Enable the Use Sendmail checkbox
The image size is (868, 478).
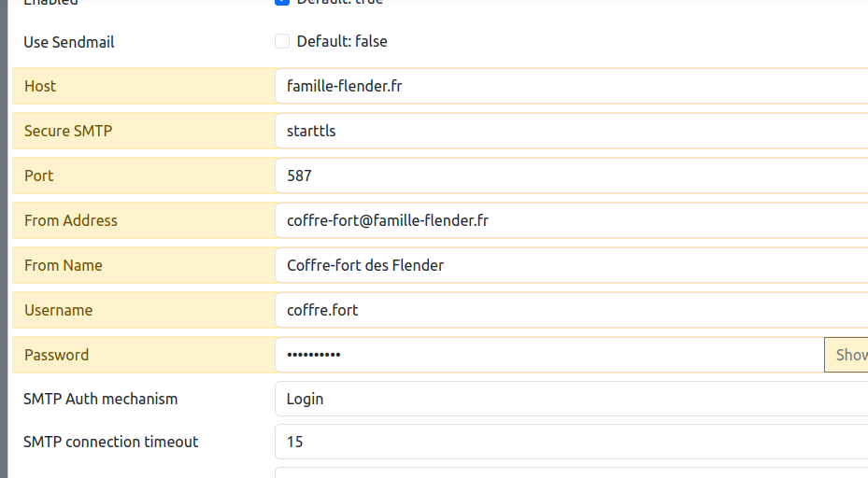click(x=282, y=41)
